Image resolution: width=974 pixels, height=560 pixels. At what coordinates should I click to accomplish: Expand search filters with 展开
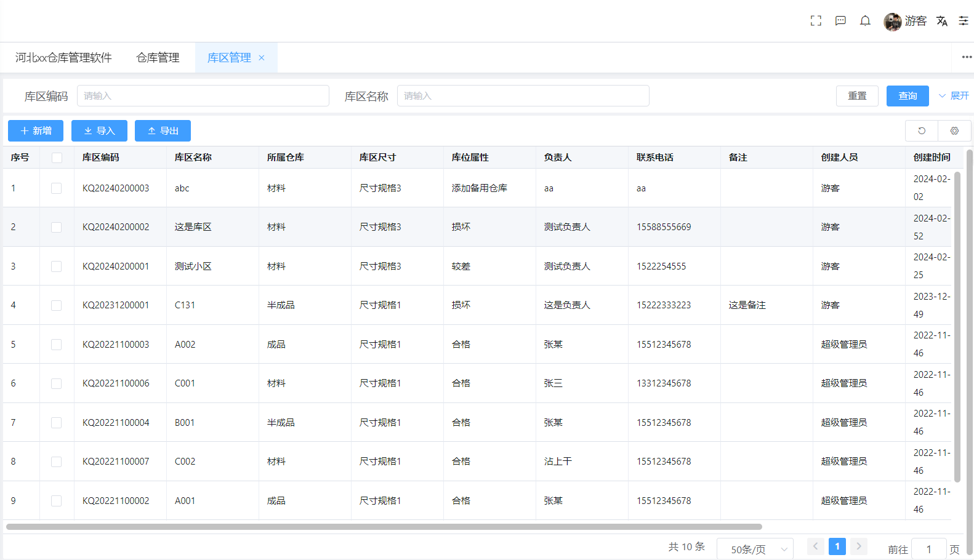pyautogui.click(x=954, y=96)
